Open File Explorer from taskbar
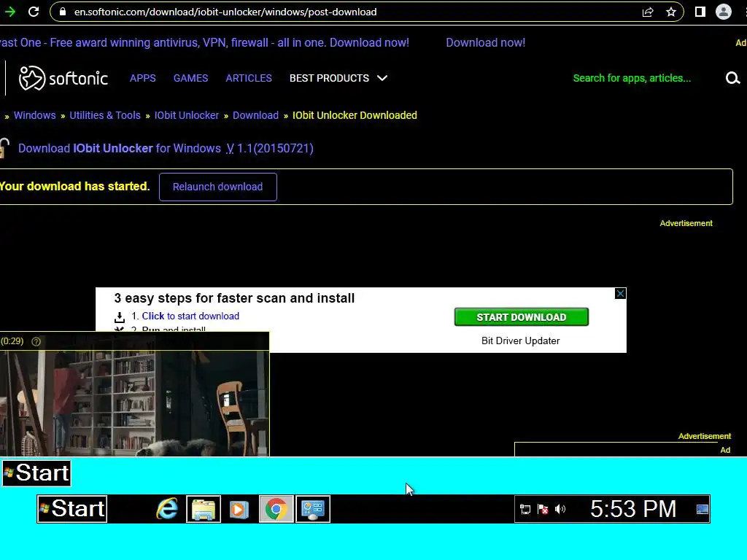This screenshot has height=560, width=747. [204, 509]
